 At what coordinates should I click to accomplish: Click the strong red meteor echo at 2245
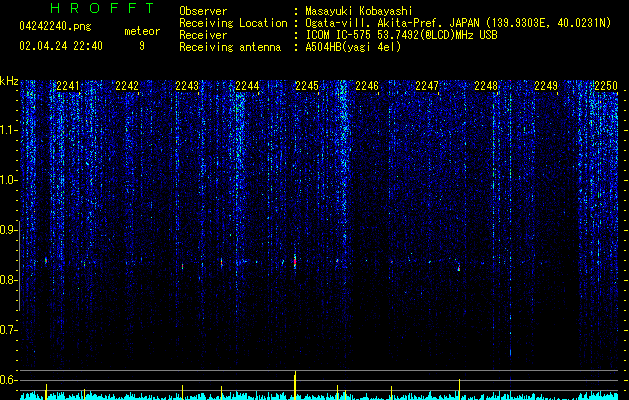coord(295,261)
